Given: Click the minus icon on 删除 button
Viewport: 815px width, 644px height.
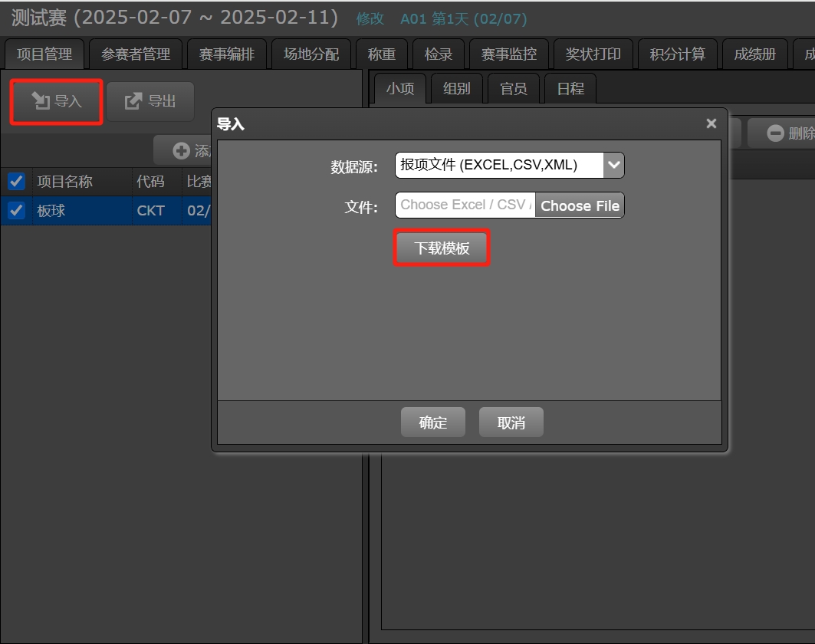Looking at the screenshot, I should (775, 133).
